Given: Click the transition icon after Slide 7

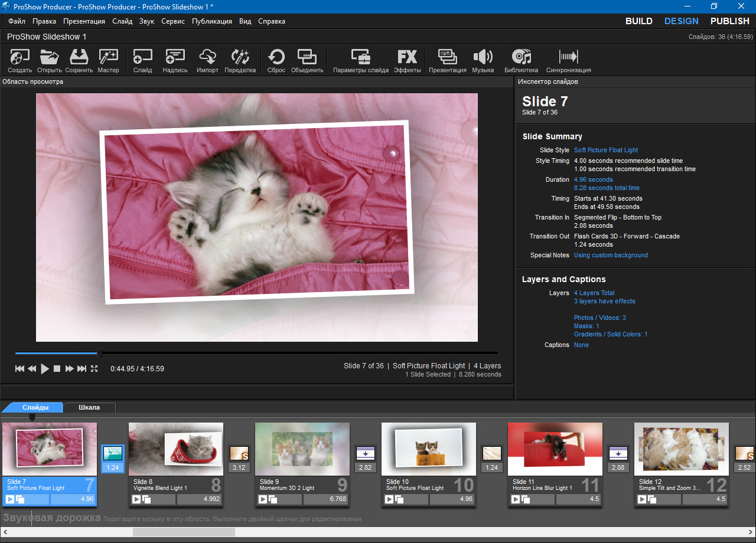Looking at the screenshot, I should pos(112,453).
